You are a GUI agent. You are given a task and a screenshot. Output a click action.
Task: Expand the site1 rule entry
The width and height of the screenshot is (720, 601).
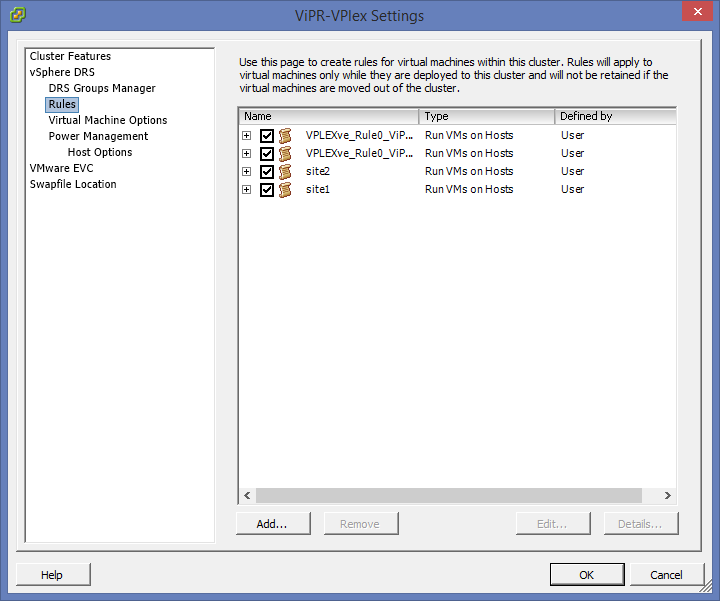click(247, 190)
